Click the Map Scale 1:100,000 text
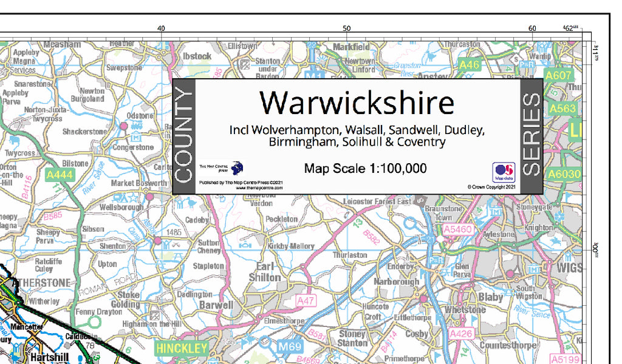622x364 pixels. [x=364, y=169]
